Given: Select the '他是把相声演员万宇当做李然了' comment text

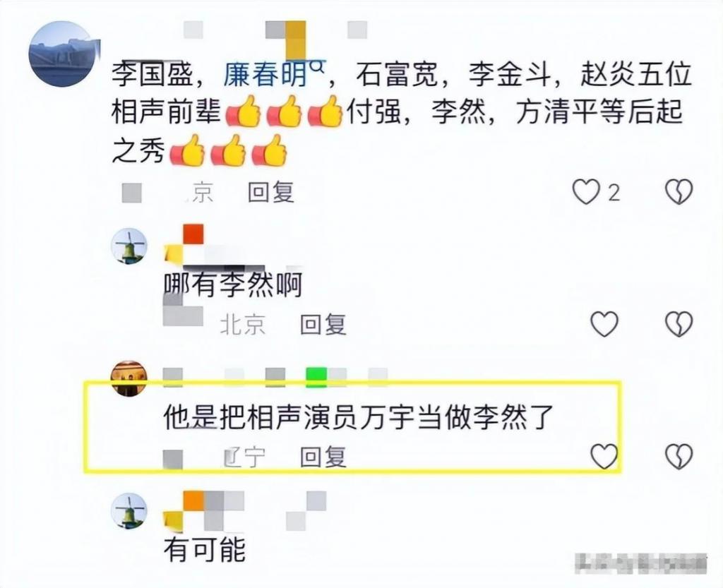Looking at the screenshot, I should [x=359, y=417].
